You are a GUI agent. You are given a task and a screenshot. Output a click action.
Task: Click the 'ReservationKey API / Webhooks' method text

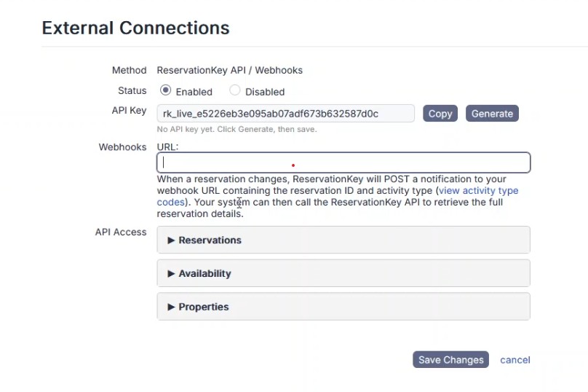click(230, 71)
